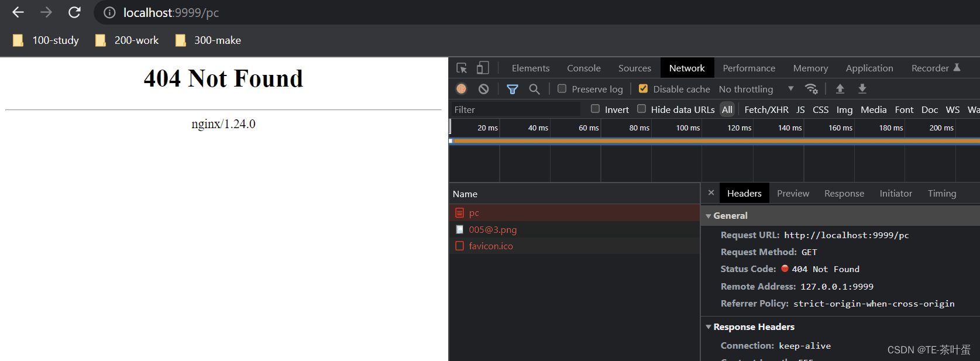Open the 300-make bookmark folder

[208, 40]
